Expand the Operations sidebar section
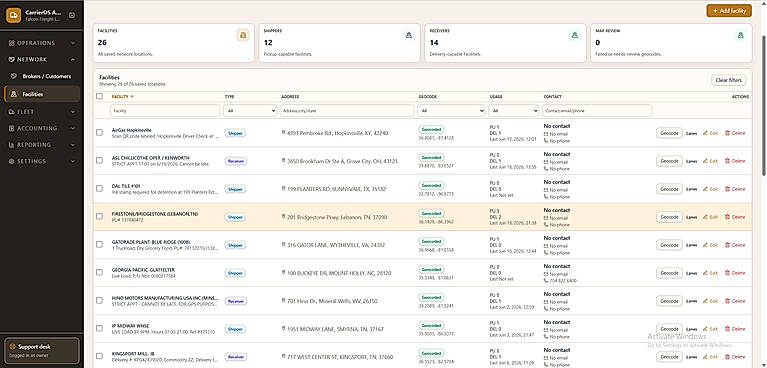This screenshot has height=368, width=767. pos(42,43)
